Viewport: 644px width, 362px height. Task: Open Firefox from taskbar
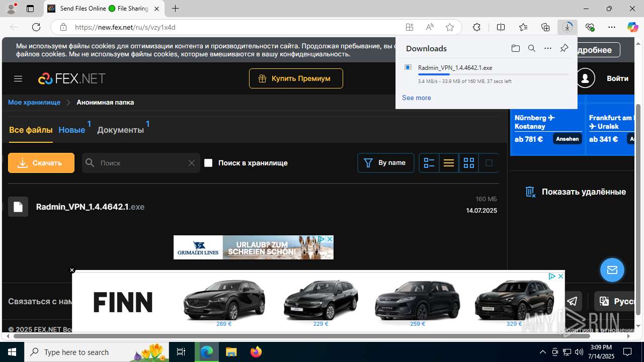(x=256, y=352)
